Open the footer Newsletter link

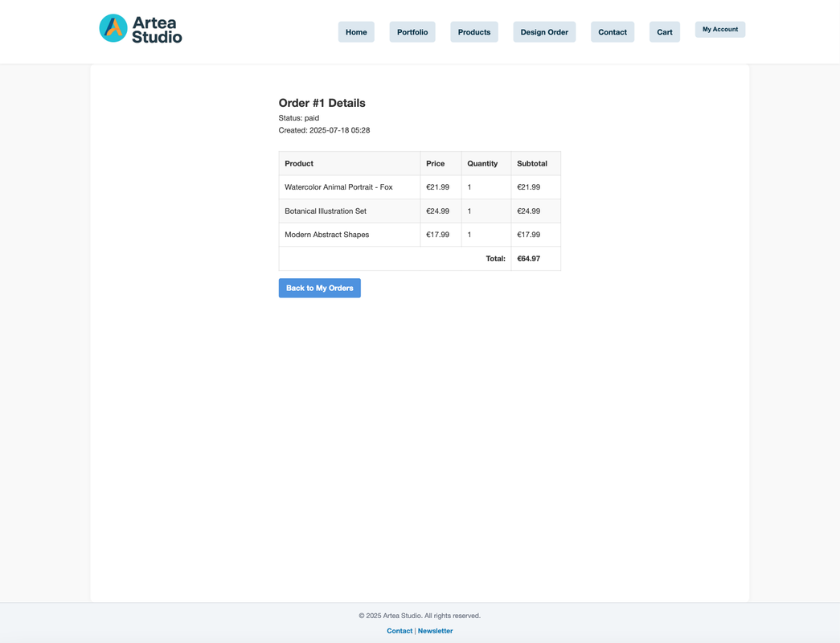point(435,631)
